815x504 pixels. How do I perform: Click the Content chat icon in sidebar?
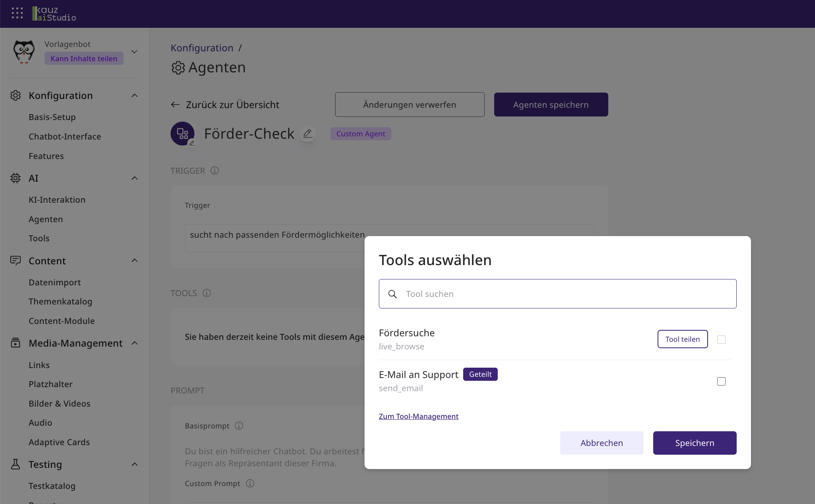pos(16,261)
